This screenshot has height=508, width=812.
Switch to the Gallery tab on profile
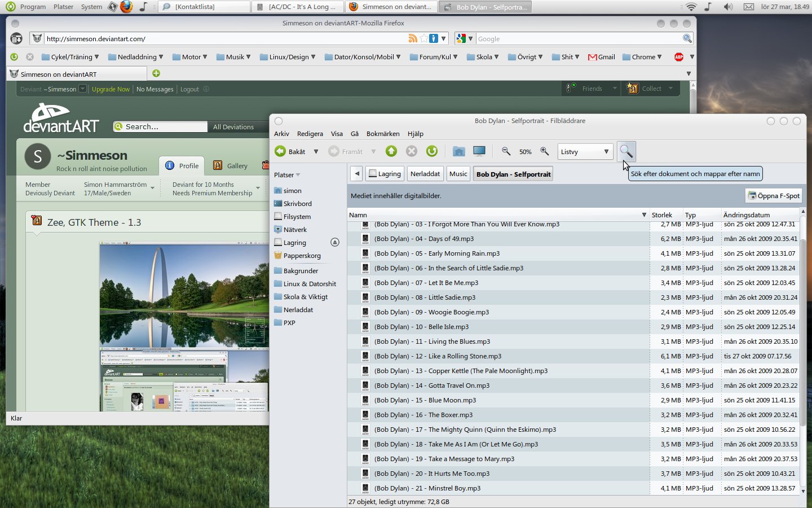231,166
